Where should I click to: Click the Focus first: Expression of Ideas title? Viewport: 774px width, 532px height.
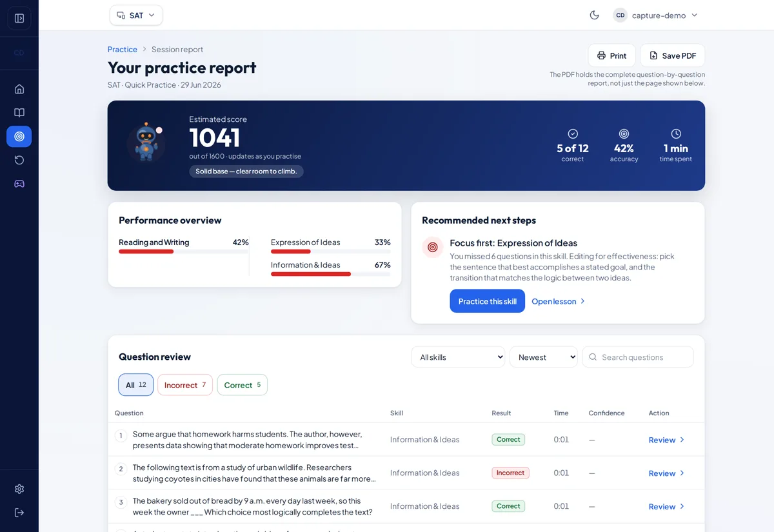(x=513, y=243)
